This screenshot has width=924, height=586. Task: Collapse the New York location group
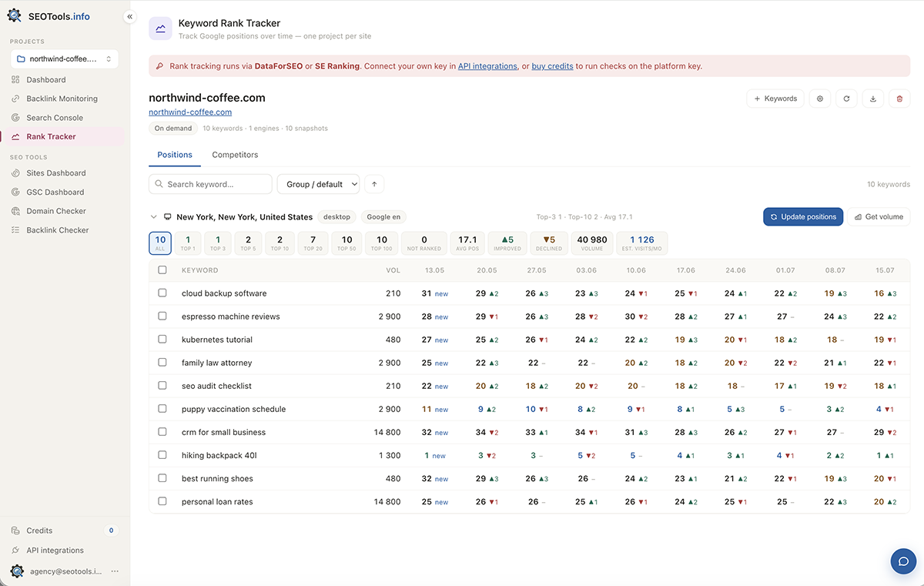coord(154,217)
